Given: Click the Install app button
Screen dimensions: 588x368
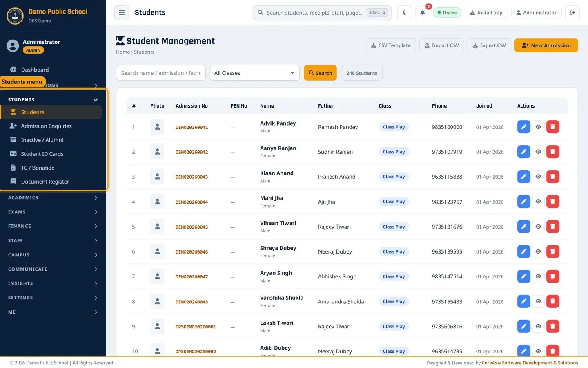Looking at the screenshot, I should click(x=486, y=13).
